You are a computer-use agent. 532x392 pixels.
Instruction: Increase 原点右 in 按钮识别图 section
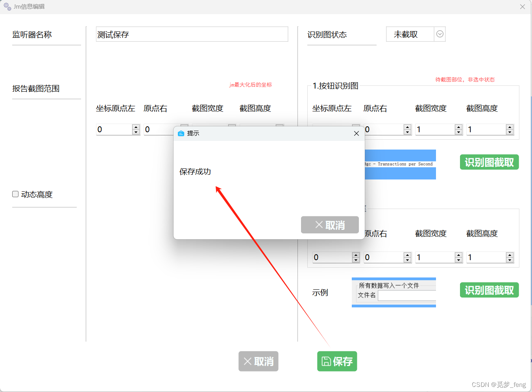coord(408,127)
